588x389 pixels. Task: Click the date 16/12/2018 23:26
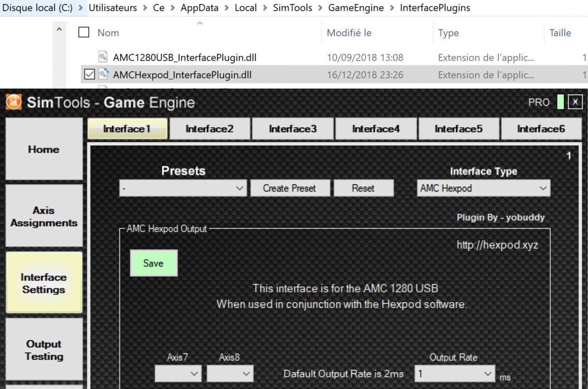click(x=365, y=75)
